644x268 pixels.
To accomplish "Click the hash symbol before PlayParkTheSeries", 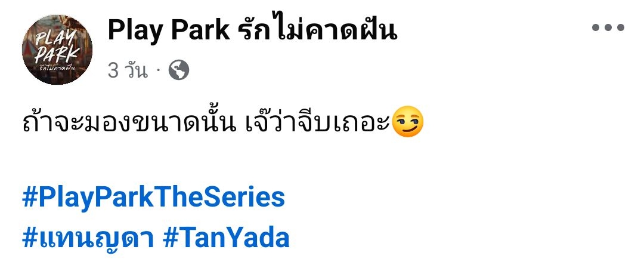I will [30, 198].
